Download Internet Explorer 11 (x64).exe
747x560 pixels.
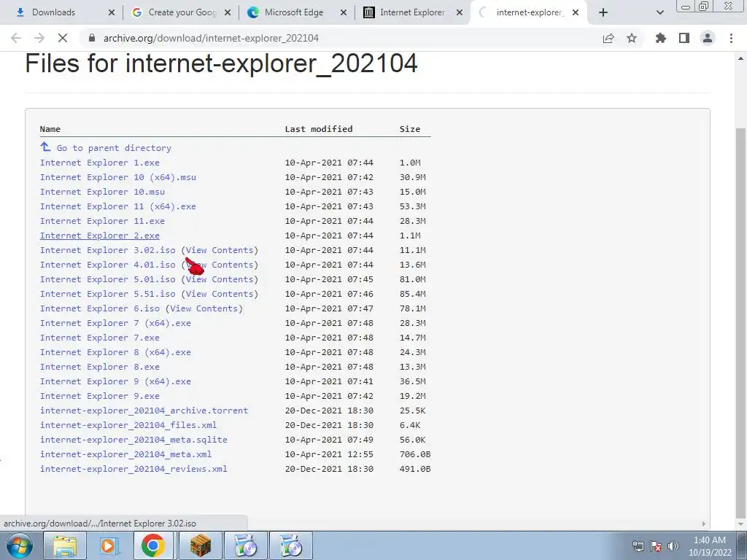tap(117, 206)
